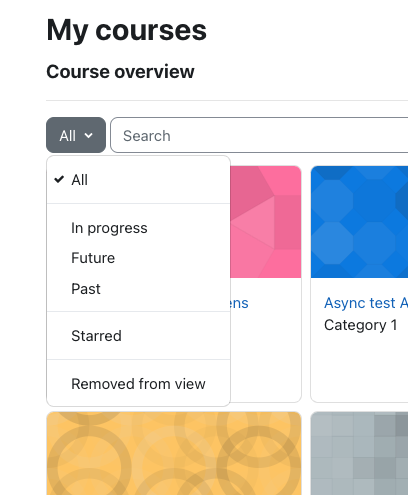Collapse the All filter dropdown button
Screen dimensions: 408x495
[x=76, y=135]
